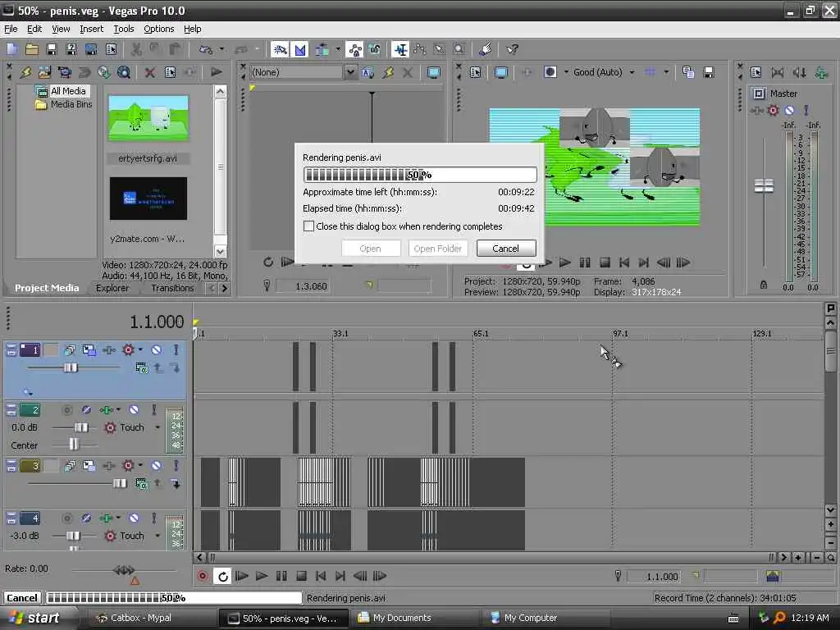This screenshot has width=840, height=630.
Task: Open the Good (Auto) preview quality dropdown
Action: click(632, 72)
